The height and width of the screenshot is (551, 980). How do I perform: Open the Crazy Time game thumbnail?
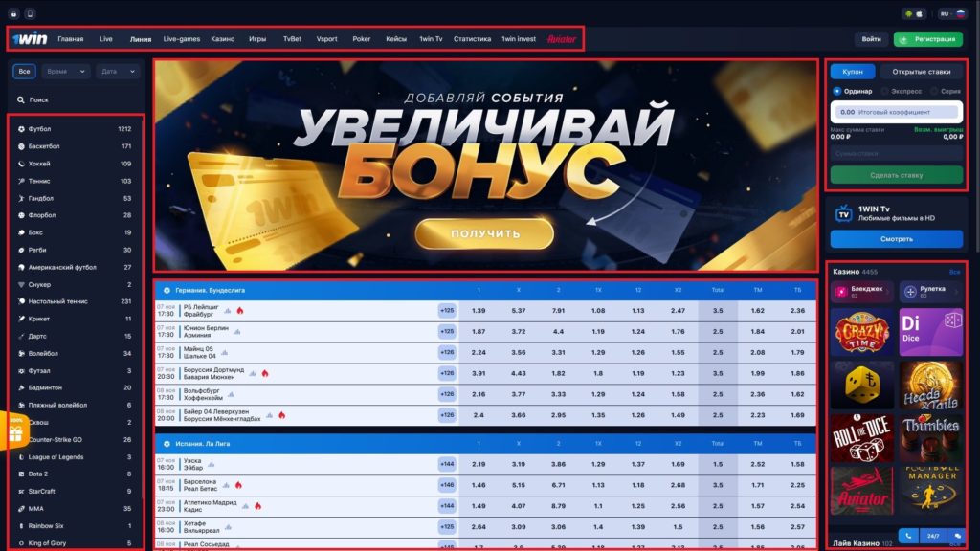(x=862, y=333)
